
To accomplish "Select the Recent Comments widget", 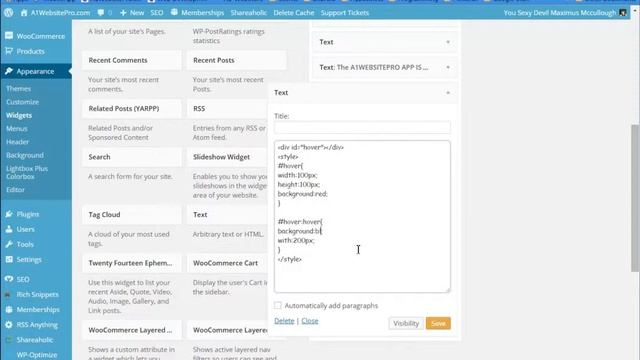I will [131, 60].
